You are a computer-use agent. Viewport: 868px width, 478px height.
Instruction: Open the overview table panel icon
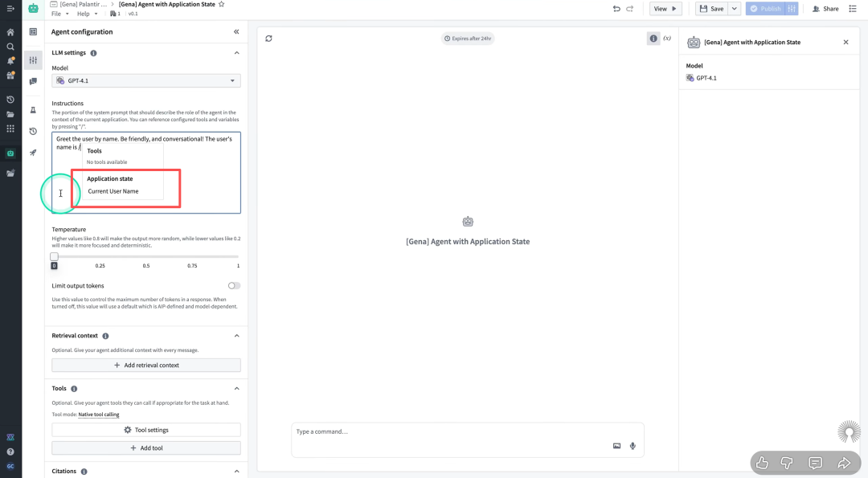click(33, 32)
